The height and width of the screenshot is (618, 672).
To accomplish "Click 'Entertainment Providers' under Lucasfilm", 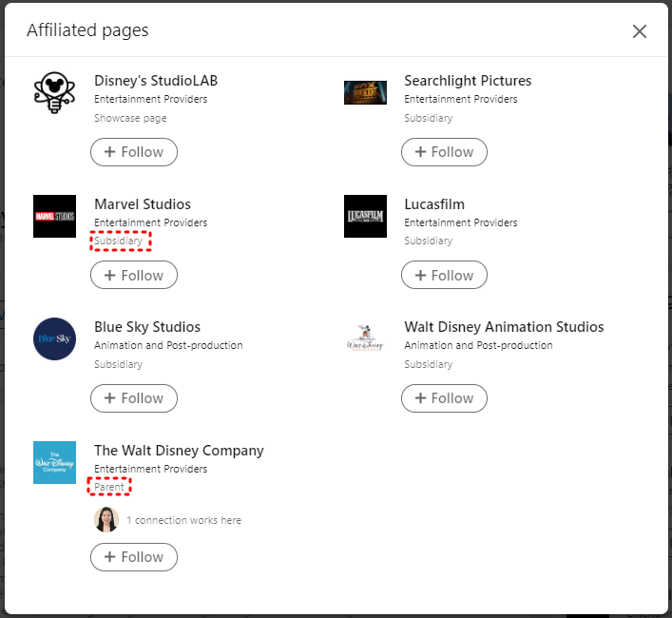I will (461, 222).
